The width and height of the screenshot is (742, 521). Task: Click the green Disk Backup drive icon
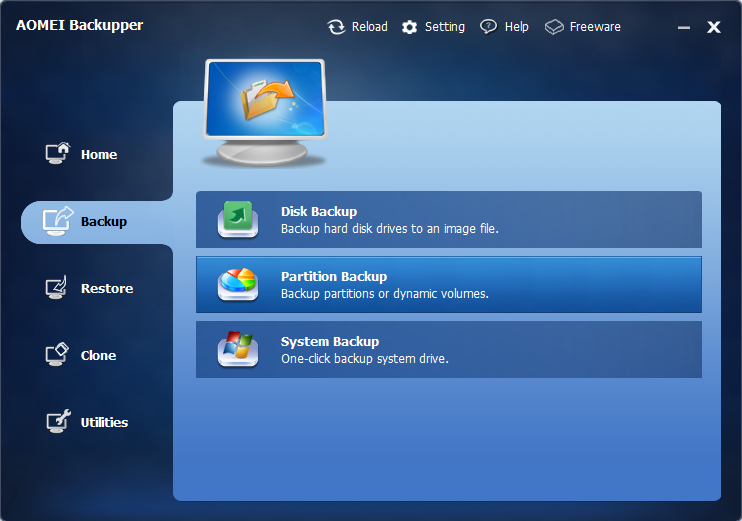click(x=238, y=219)
